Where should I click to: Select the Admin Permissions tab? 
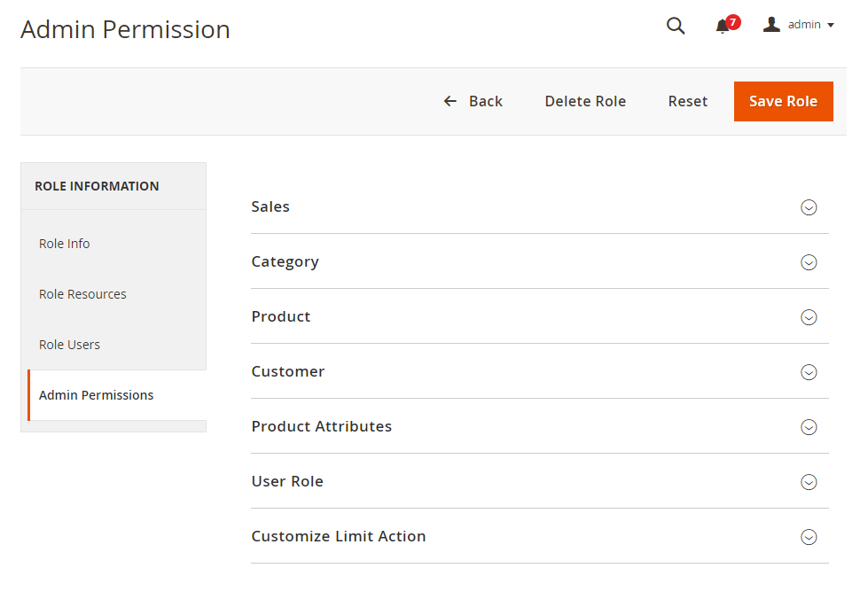coord(96,395)
